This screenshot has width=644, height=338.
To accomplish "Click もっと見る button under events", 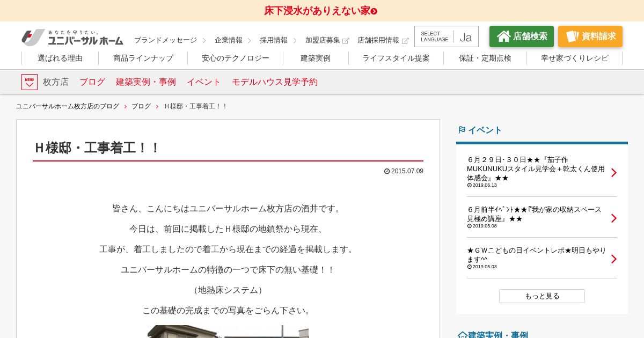I will click(x=542, y=296).
